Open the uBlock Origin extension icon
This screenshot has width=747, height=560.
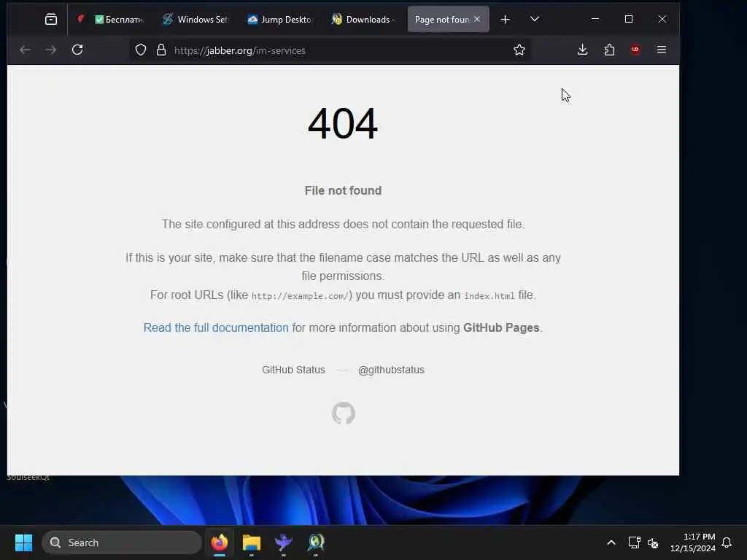(635, 50)
